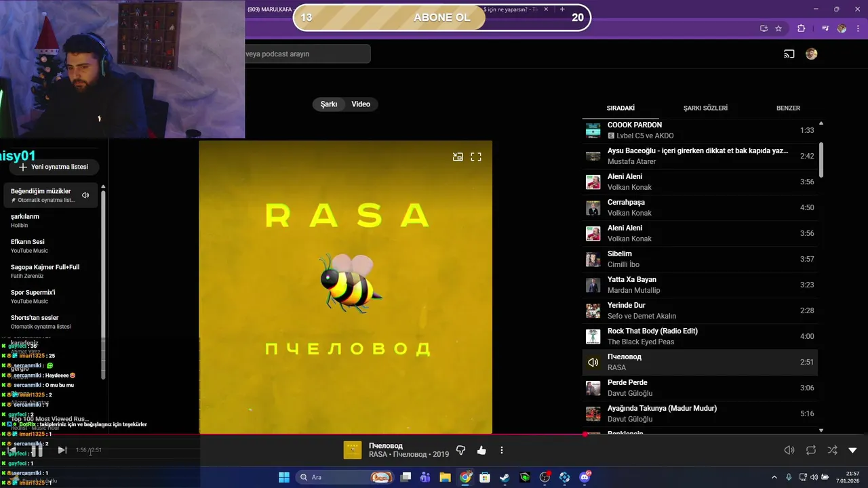Skip to the next track
The width and height of the screenshot is (868, 488).
(62, 450)
